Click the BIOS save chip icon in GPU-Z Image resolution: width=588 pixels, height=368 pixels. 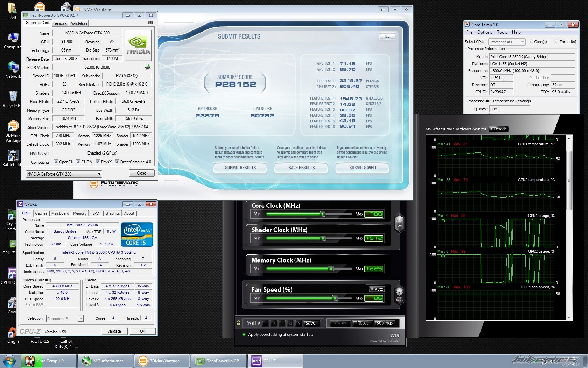click(148, 67)
